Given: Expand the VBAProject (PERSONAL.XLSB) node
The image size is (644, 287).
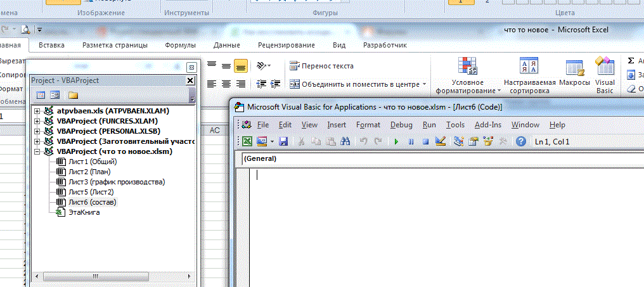Looking at the screenshot, I should [x=37, y=131].
